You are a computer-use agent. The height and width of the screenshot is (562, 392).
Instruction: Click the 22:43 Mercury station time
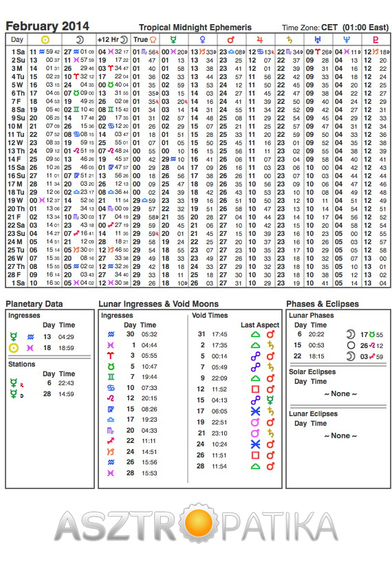66,383
